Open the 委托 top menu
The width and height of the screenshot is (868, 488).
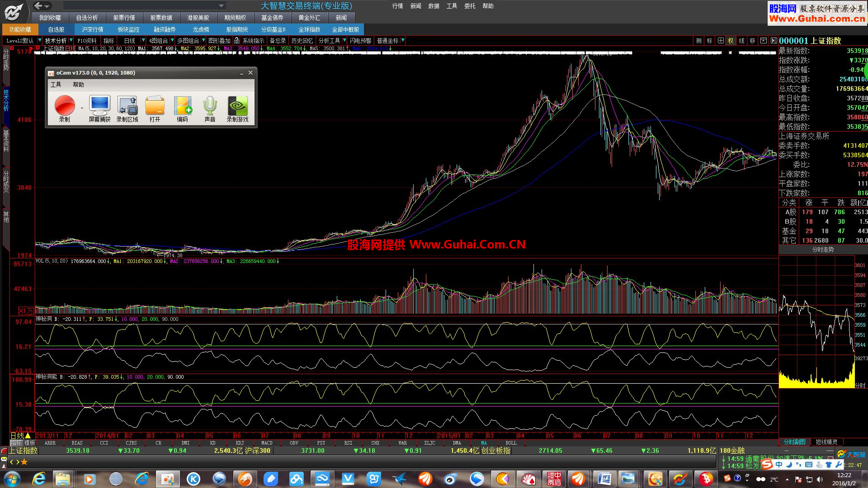(470, 6)
